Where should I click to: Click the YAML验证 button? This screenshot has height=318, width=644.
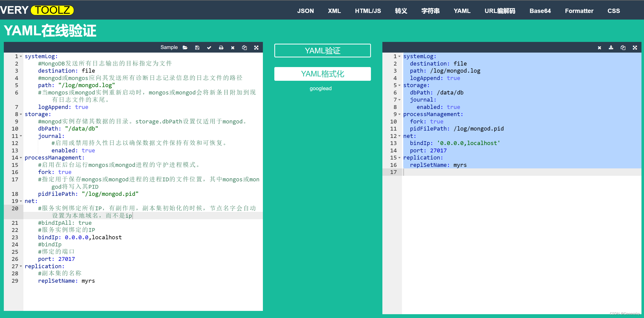(322, 51)
